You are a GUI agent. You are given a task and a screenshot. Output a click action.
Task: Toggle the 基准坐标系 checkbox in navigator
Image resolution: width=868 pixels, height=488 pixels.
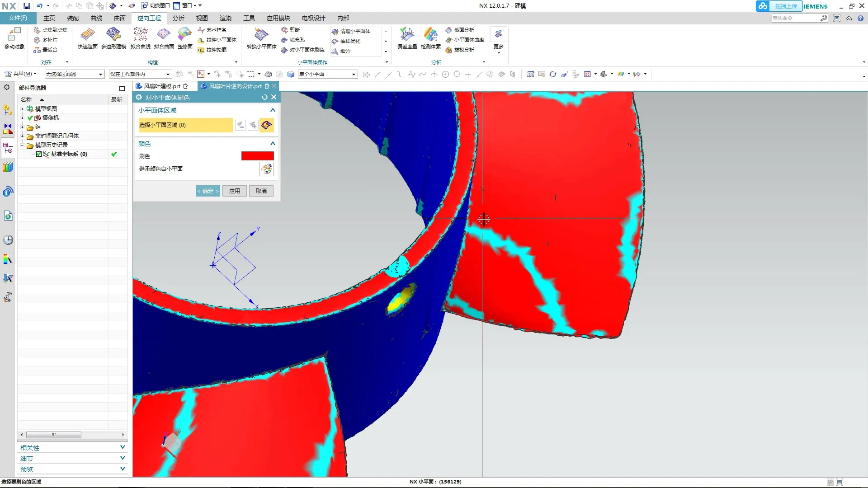[39, 154]
